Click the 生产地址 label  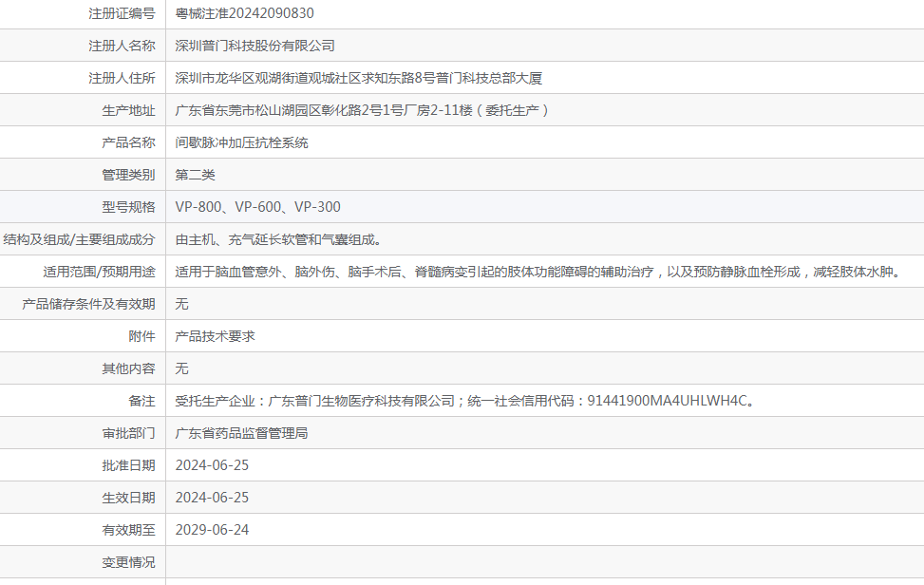[x=128, y=110]
